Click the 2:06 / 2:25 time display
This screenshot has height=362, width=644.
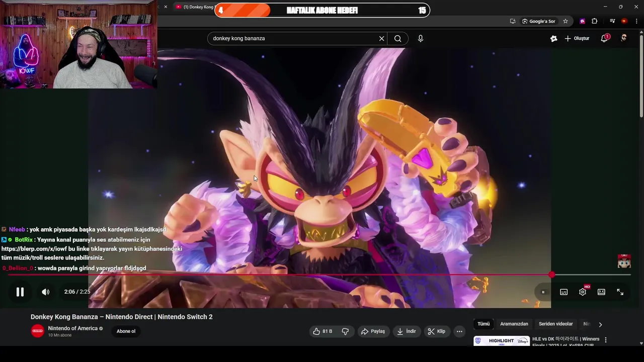coord(77,292)
